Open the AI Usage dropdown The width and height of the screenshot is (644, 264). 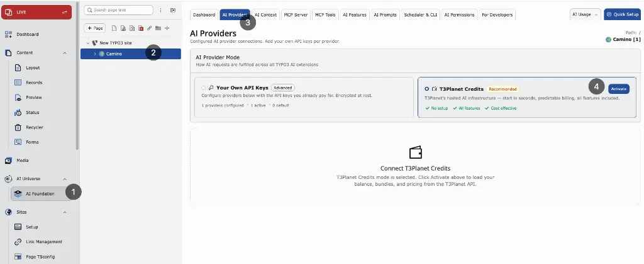click(x=586, y=14)
